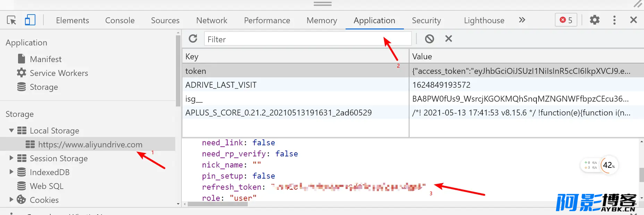Open Manifest in the Application section
The height and width of the screenshot is (215, 644).
[x=45, y=59]
